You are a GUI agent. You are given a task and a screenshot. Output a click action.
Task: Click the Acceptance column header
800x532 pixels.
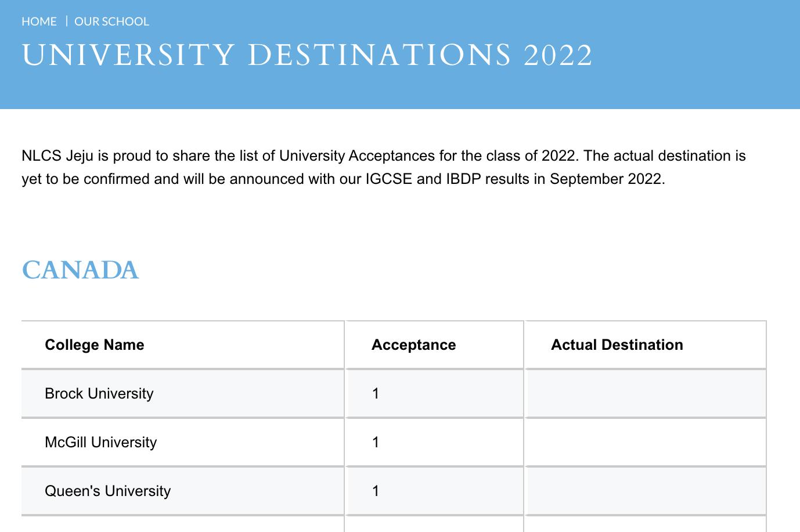click(413, 345)
